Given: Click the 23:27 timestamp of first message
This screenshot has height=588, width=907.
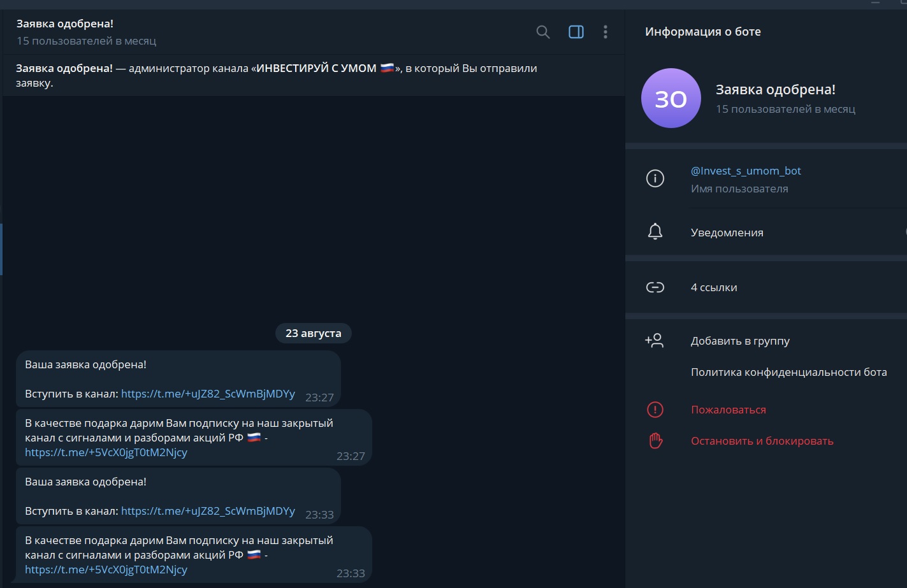Looking at the screenshot, I should point(319,398).
